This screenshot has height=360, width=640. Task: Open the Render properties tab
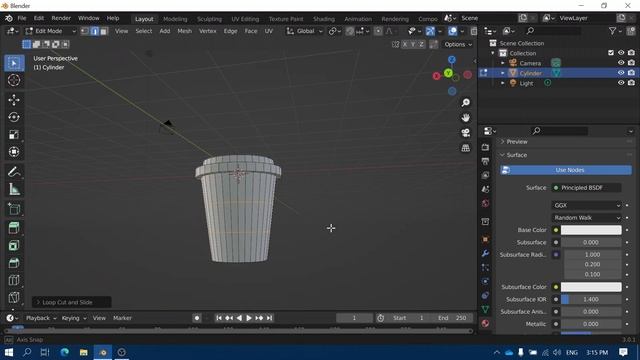pyautogui.click(x=485, y=147)
